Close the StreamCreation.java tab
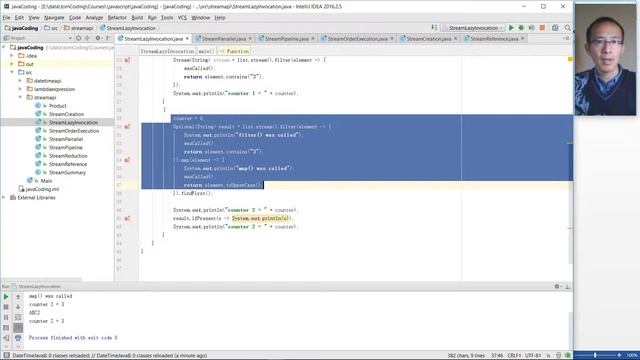The image size is (640, 360). tap(456, 38)
